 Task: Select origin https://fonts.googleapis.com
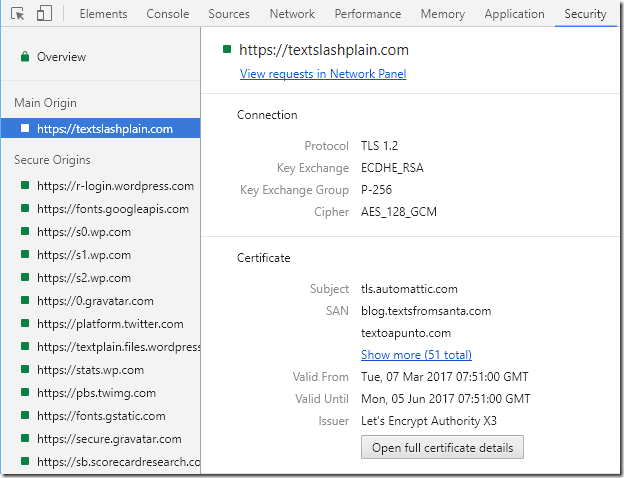[x=101, y=209]
